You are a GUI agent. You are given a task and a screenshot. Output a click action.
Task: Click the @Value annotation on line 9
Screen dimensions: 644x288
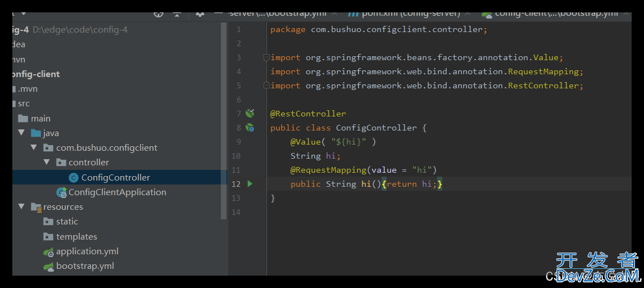tap(306, 142)
